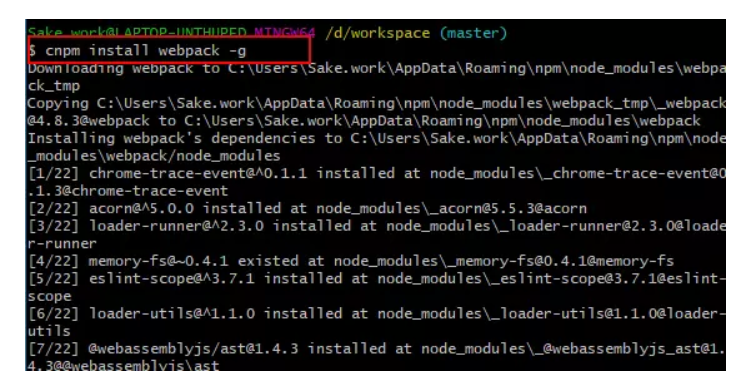
Task: Click the 'Copying C:\Users\Sake.work' output line
Action: pos(377,103)
